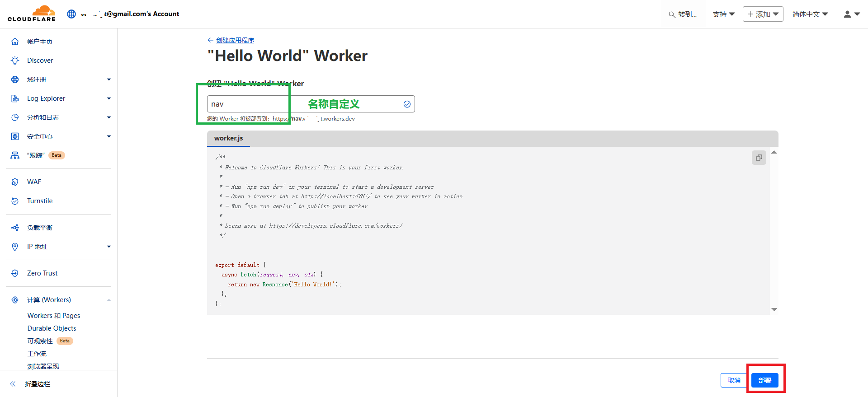Viewport: 868px width, 397px height.
Task: Click the Turnstile icon in sidebar
Action: (x=15, y=201)
